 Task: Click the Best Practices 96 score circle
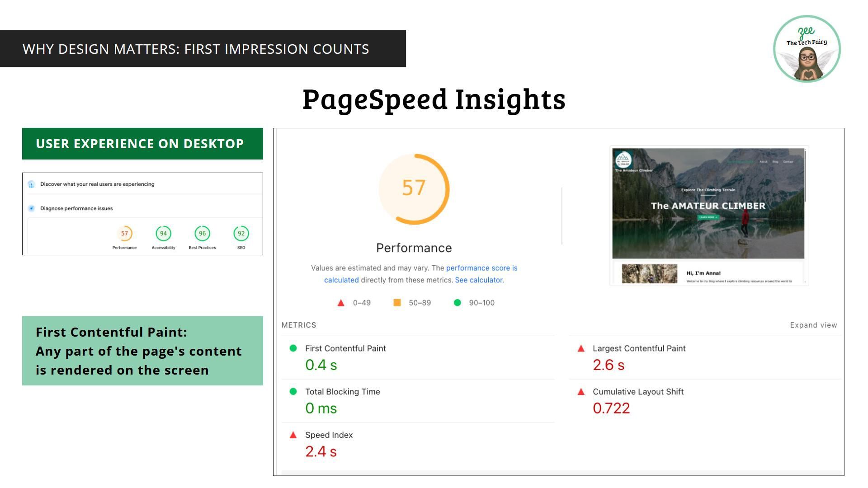202,234
